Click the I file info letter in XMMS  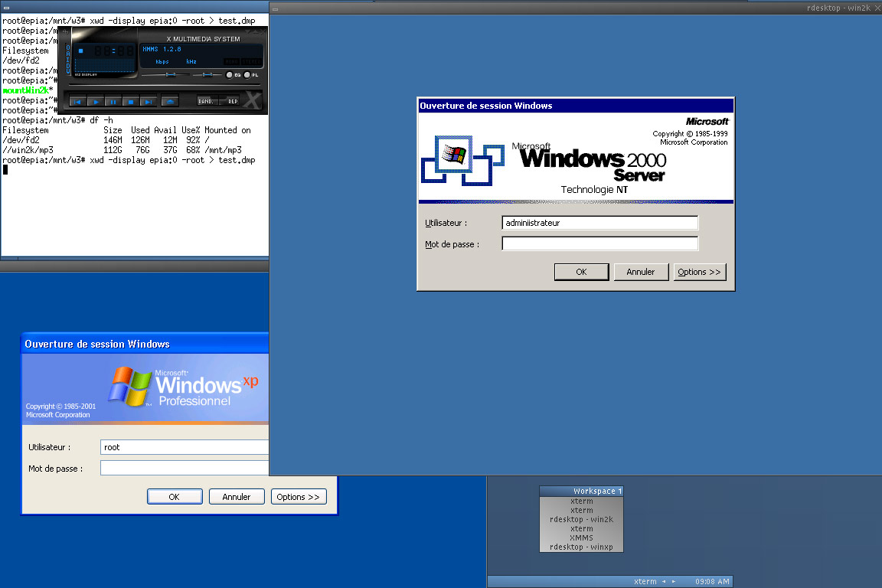pyautogui.click(x=68, y=60)
